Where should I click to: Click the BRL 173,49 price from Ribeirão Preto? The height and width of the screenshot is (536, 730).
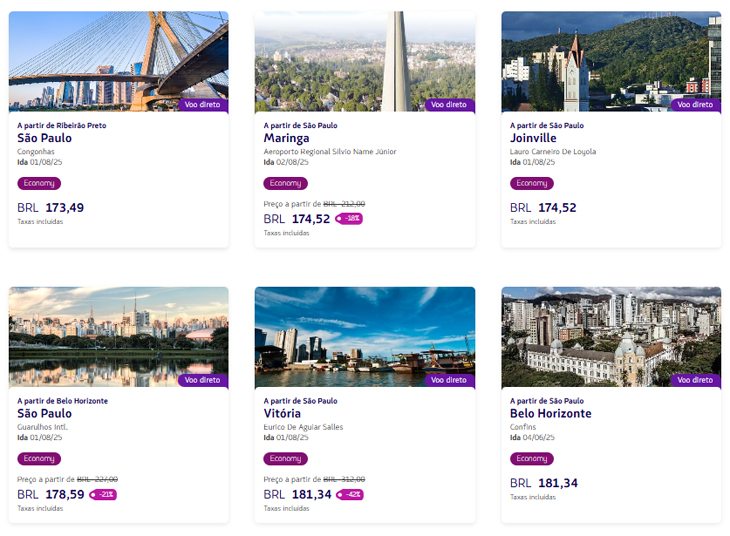(51, 208)
